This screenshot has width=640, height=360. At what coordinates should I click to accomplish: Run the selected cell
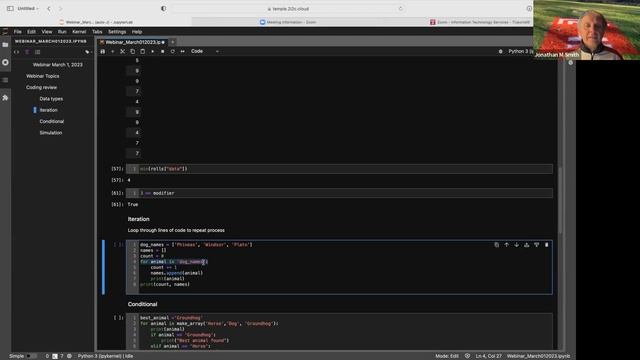[153, 51]
